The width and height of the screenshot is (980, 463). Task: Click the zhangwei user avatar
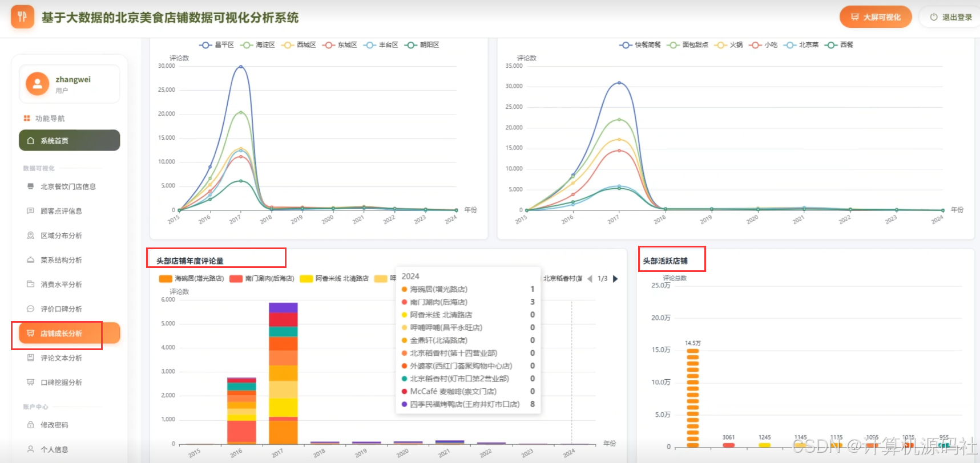(37, 84)
